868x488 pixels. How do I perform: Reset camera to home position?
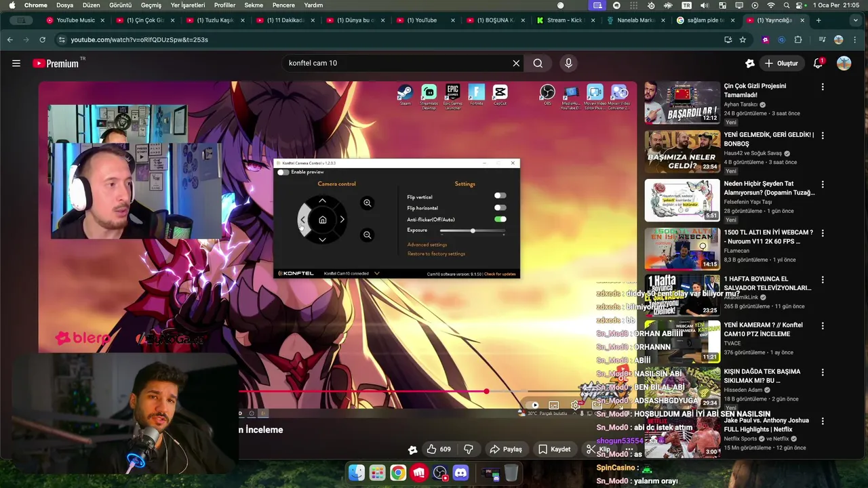click(x=323, y=220)
